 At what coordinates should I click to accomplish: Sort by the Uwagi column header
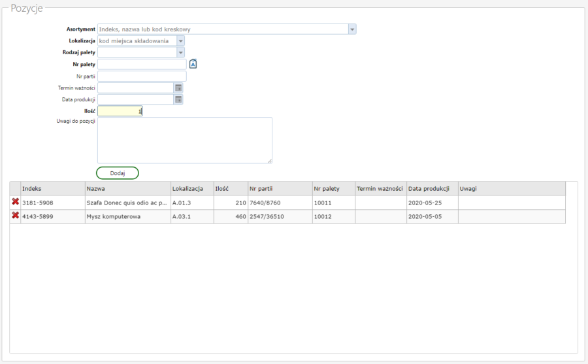click(512, 189)
